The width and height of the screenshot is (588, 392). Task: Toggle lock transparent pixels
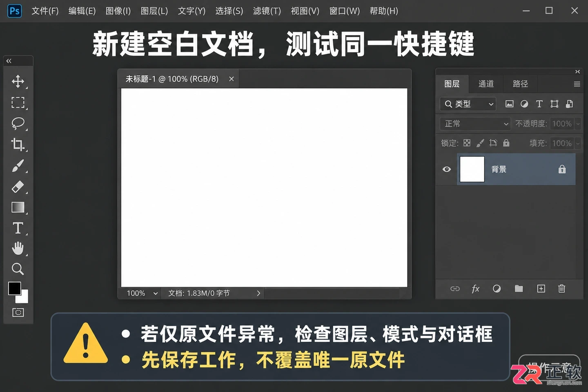point(467,143)
